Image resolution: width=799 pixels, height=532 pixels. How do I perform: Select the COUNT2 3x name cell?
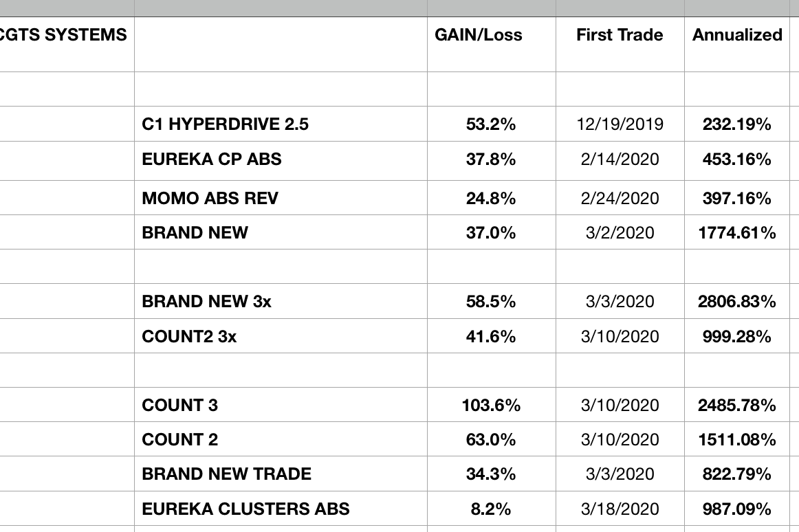coord(189,337)
